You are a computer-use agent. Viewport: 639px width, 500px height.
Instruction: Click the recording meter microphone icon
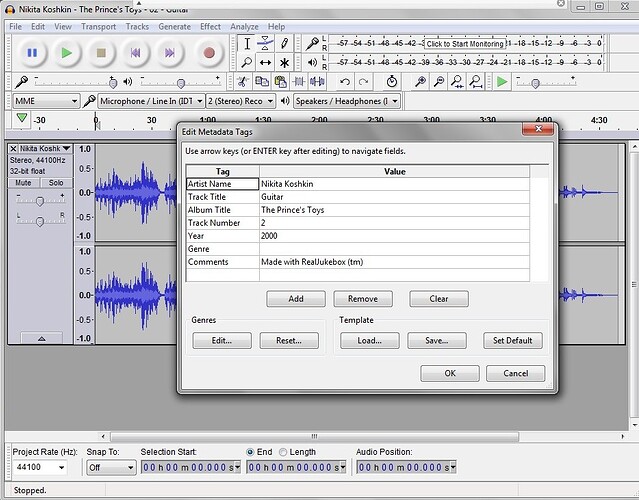pos(313,43)
